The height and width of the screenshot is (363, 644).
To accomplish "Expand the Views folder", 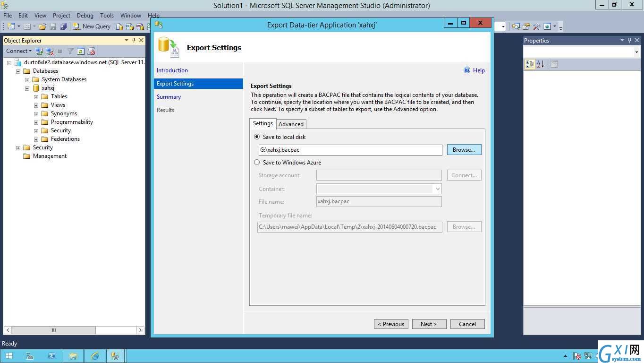I will pyautogui.click(x=36, y=105).
